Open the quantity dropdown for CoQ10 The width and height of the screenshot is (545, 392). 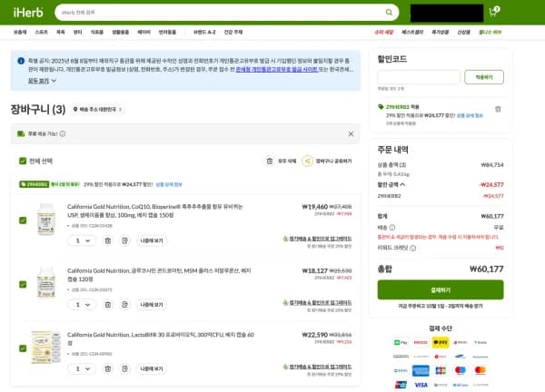(x=82, y=240)
